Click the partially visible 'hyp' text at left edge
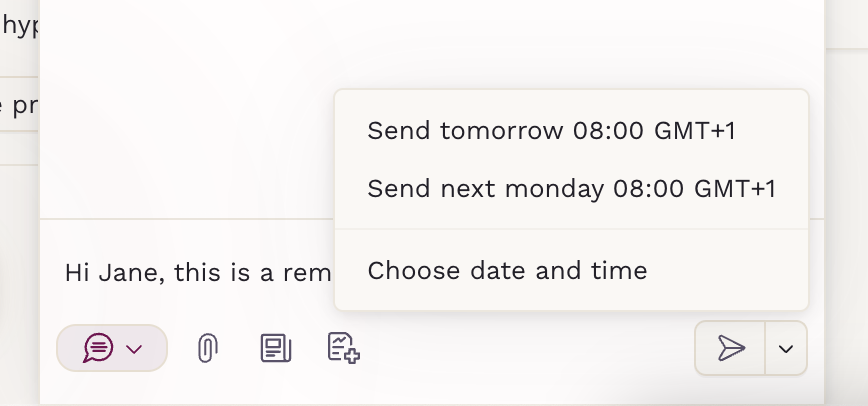This screenshot has height=406, width=868. click(20, 27)
